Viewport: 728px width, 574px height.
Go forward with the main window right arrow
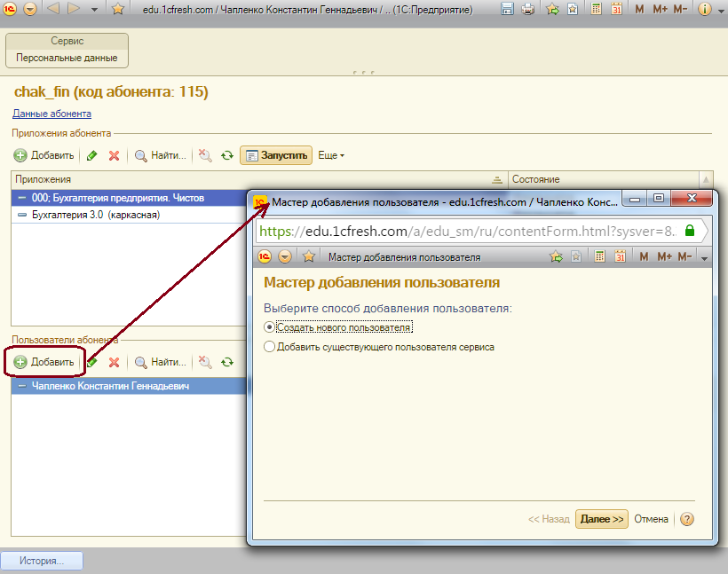74,8
